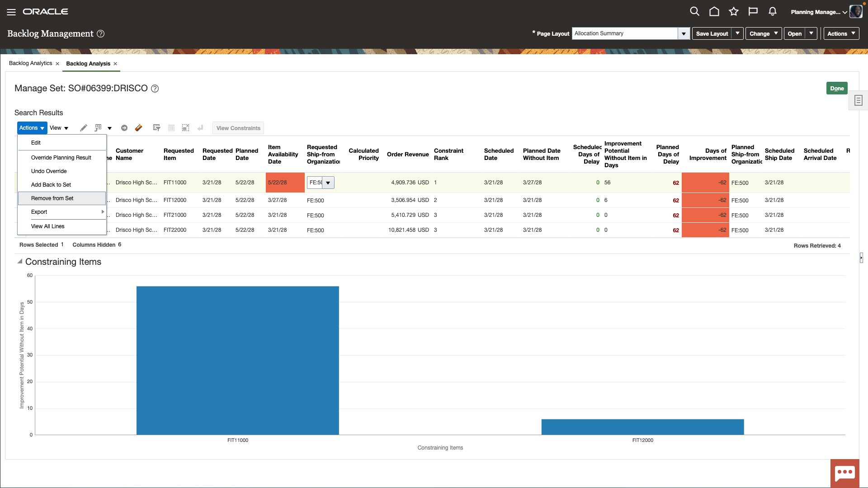Viewport: 868px width, 488px height.
Task: Expand the Export submenu in Actions menu
Action: pyautogui.click(x=61, y=212)
